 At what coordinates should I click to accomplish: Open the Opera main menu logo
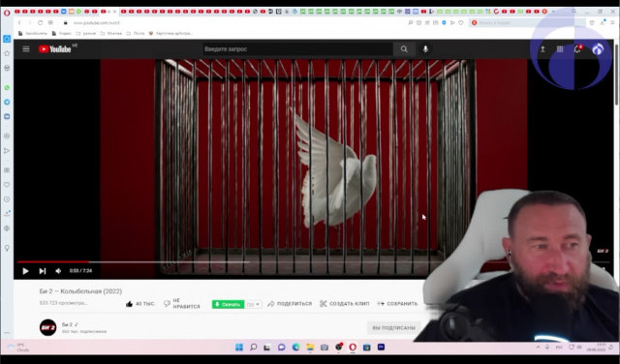(7, 13)
